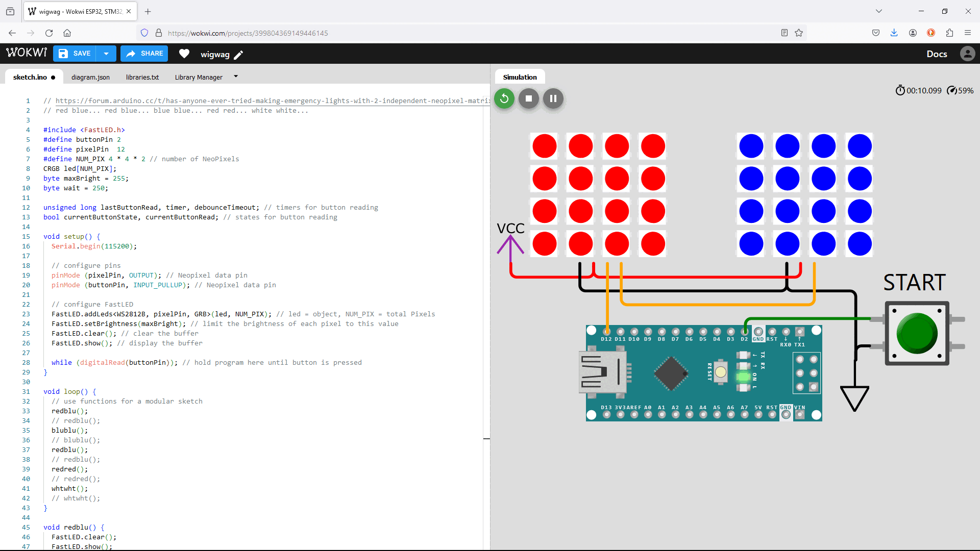
Task: Rename project using the pencil icon
Action: coord(238,55)
